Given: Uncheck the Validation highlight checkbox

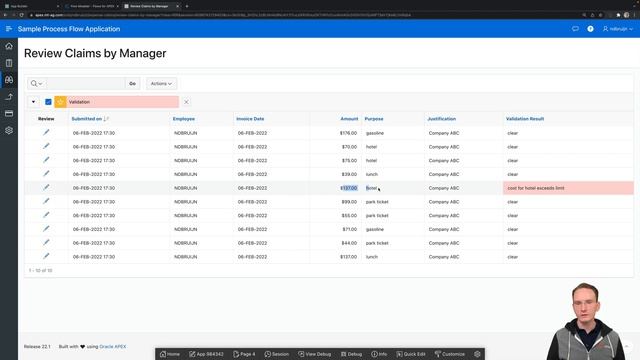Looking at the screenshot, I should pyautogui.click(x=48, y=102).
